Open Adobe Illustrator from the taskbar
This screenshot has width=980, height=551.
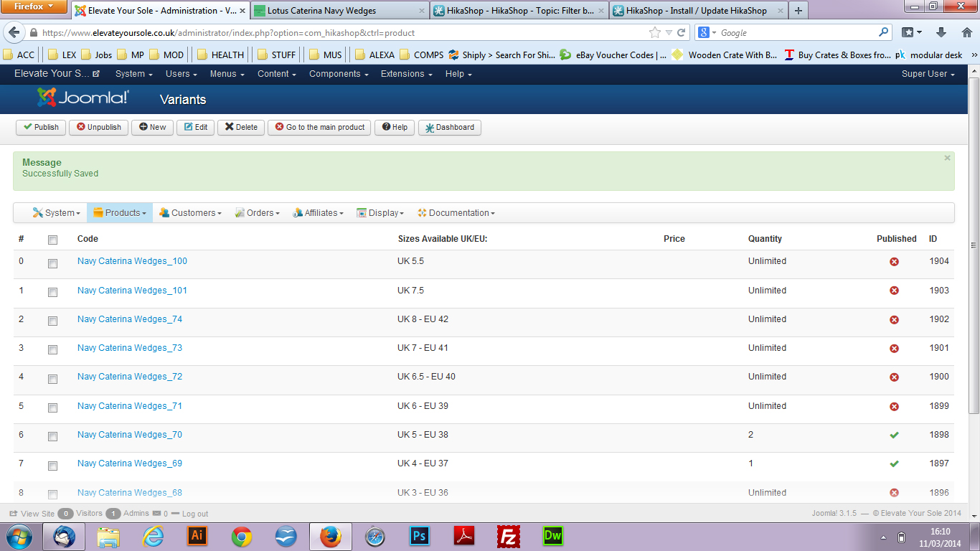click(x=197, y=537)
